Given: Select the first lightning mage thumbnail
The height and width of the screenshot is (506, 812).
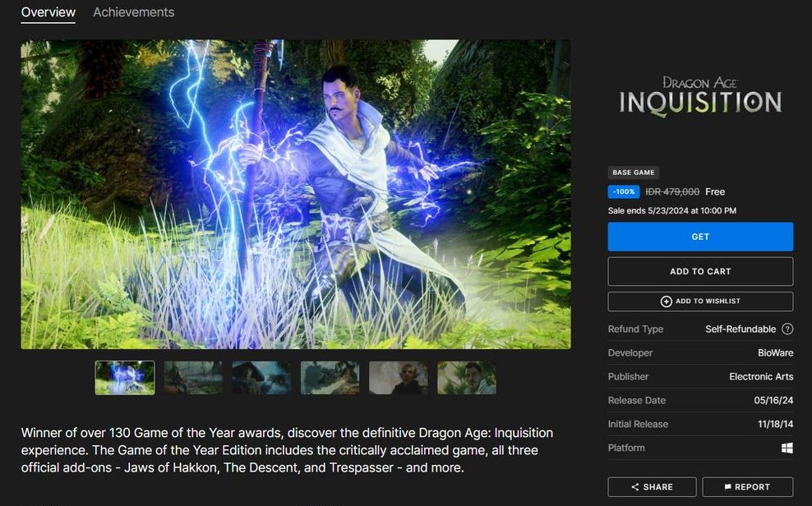Looking at the screenshot, I should (x=125, y=378).
